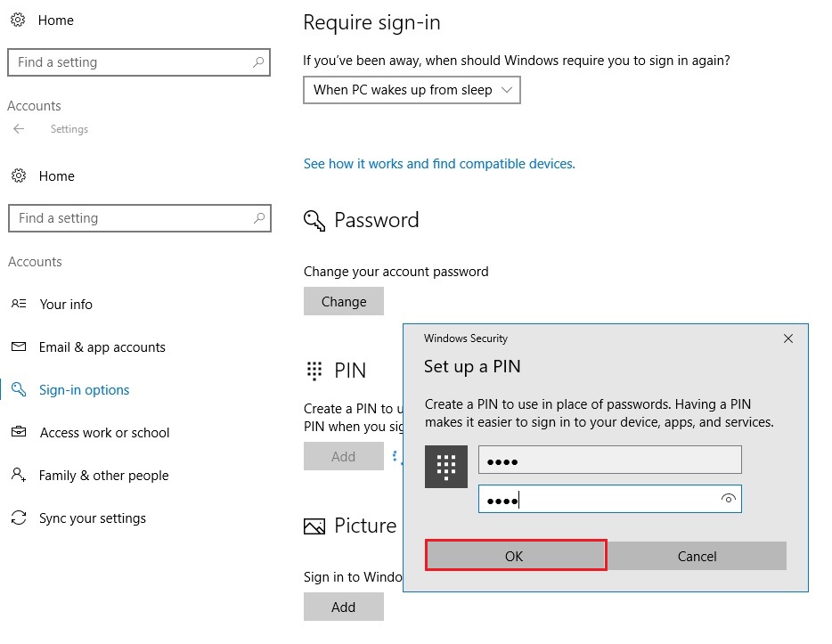The height and width of the screenshot is (644, 832).
Task: Expand the Require sign-in dropdown
Action: pos(412,90)
